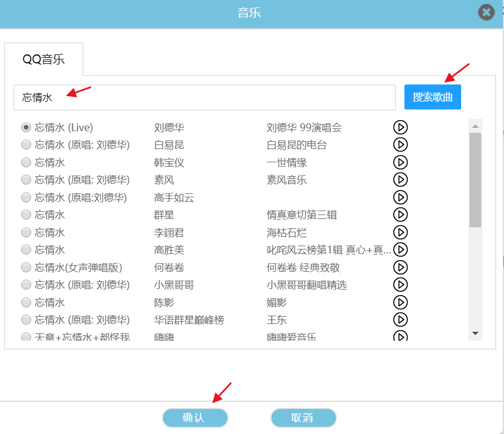Open the QQ音乐 tab
Viewport: 504px width, 434px height.
pos(44,59)
